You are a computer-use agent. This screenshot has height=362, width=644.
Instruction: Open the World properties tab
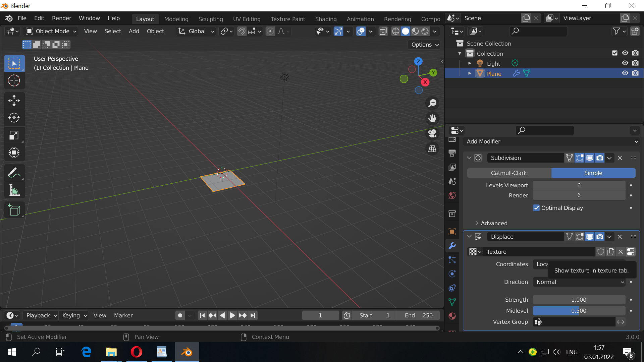click(x=452, y=195)
